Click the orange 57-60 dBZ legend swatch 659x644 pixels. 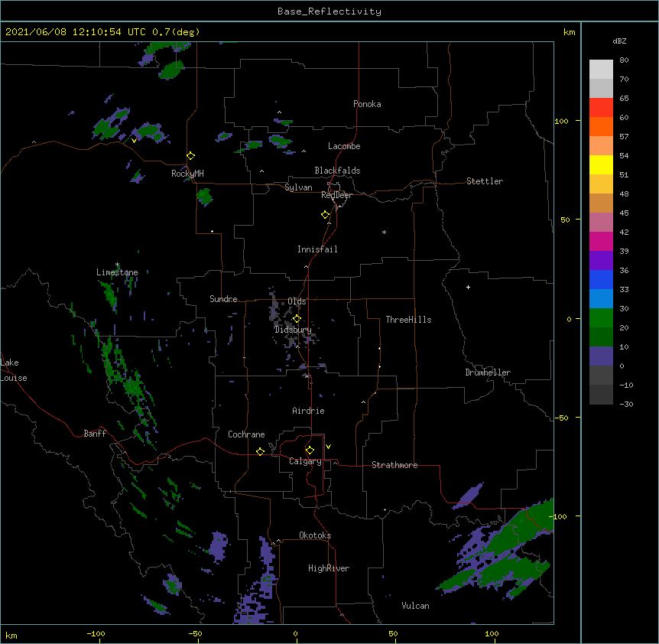click(x=601, y=126)
